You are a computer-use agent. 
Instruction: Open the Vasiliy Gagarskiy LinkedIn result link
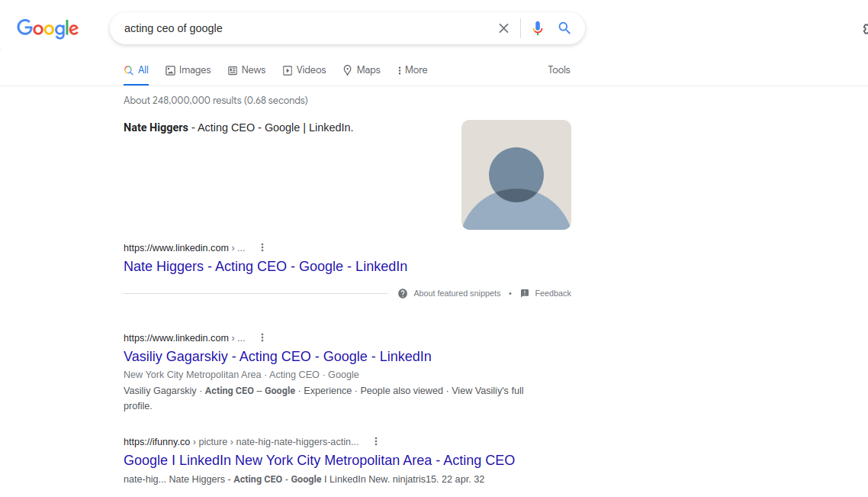[x=278, y=357]
